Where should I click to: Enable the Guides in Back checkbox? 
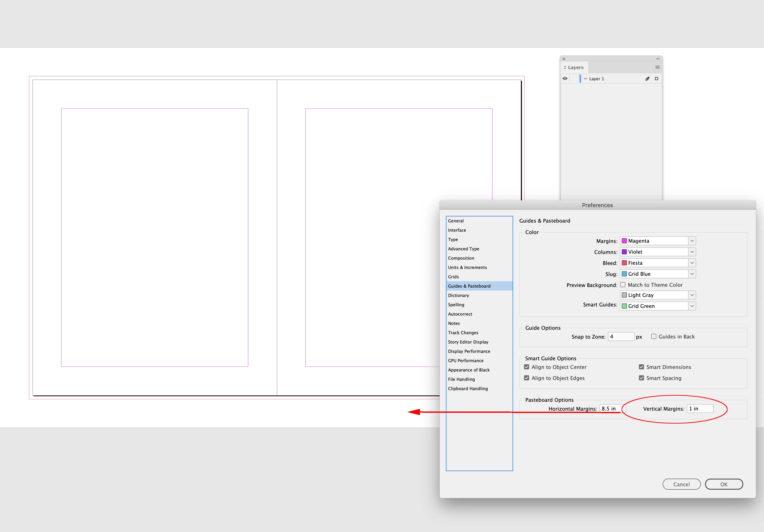[654, 337]
